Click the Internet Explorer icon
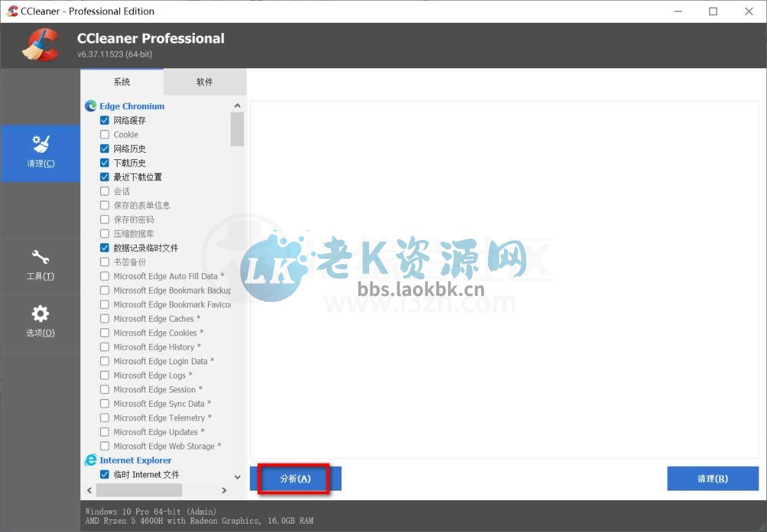Viewport: 767px width, 532px height. (90, 460)
